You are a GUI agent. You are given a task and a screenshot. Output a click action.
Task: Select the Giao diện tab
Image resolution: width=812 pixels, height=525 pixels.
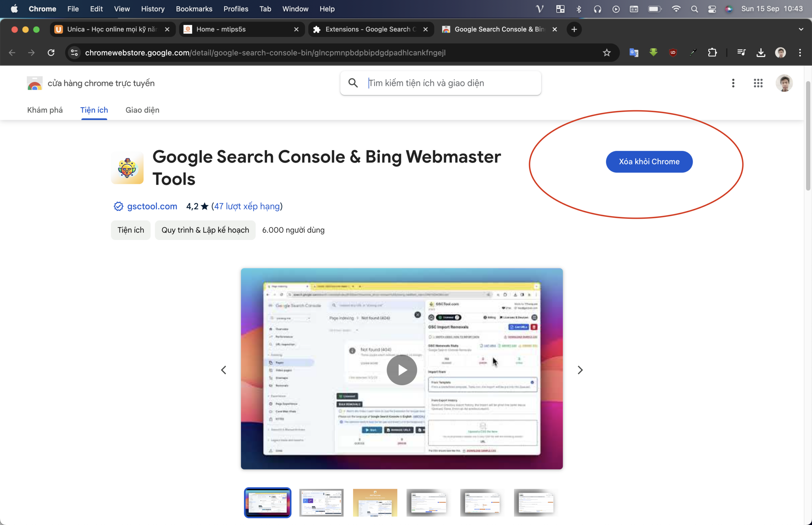point(142,110)
